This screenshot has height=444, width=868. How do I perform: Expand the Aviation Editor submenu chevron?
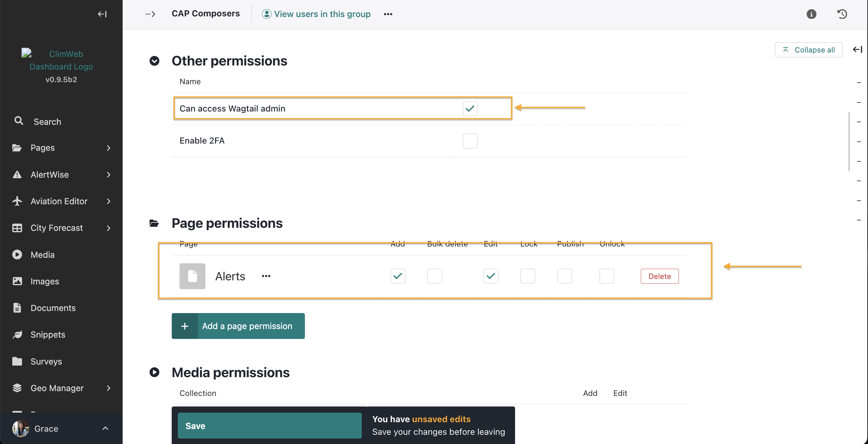pos(109,201)
